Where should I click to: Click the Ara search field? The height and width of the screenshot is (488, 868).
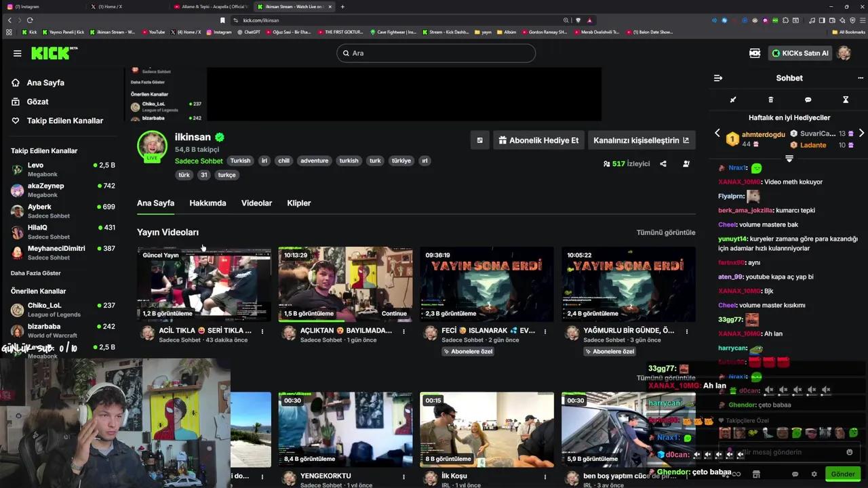pyautogui.click(x=436, y=53)
